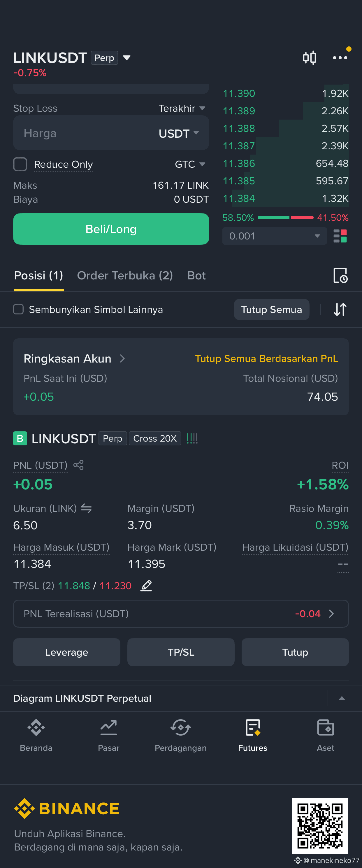Open the GTC time-in-force dropdown

tap(190, 164)
